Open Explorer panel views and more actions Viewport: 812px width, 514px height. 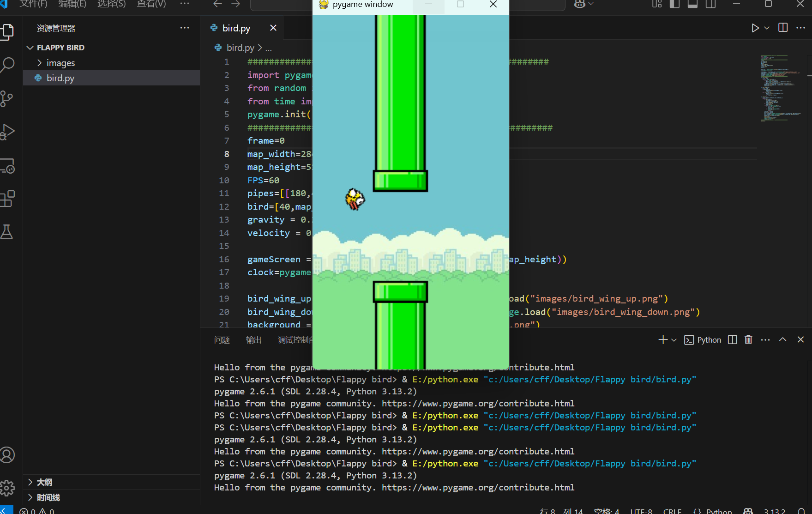point(185,28)
